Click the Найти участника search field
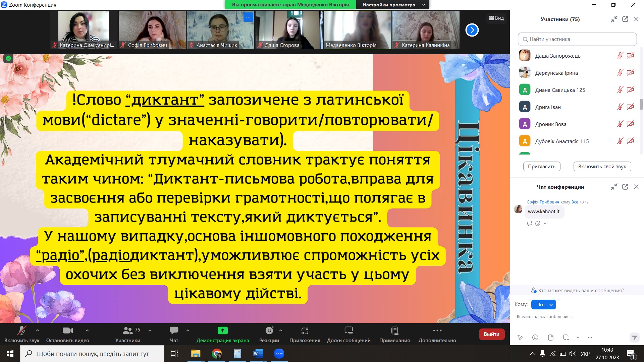 click(577, 39)
